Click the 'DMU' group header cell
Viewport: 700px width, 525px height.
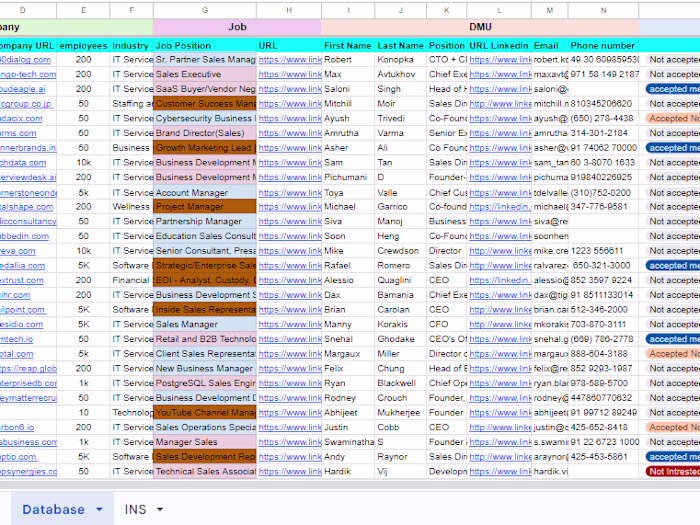[x=479, y=28]
